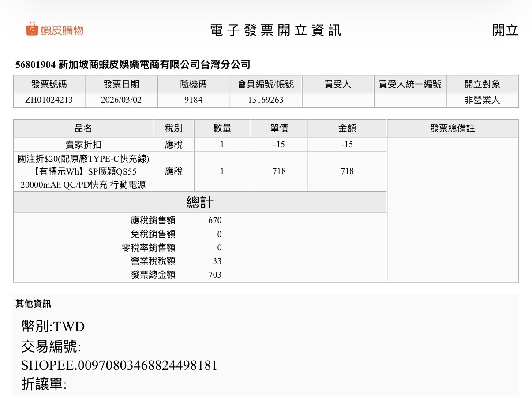The height and width of the screenshot is (398, 532).
Task: Click the 總計 section header
Action: tap(200, 202)
